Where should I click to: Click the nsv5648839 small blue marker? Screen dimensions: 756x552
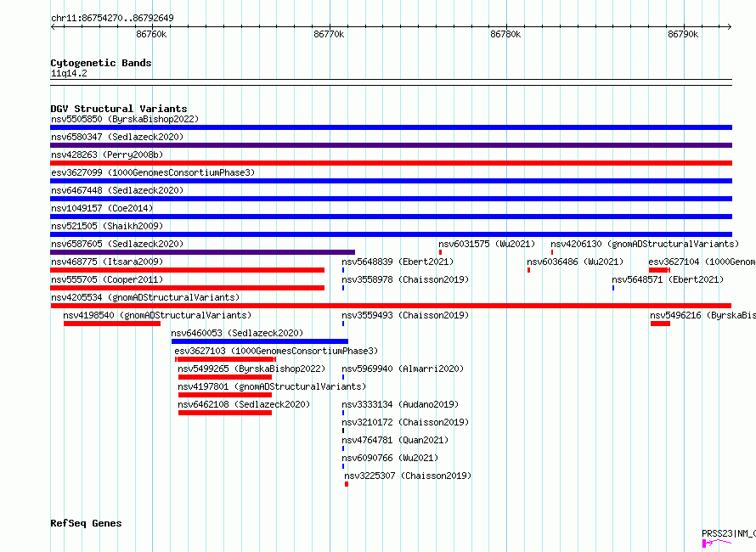tap(343, 270)
